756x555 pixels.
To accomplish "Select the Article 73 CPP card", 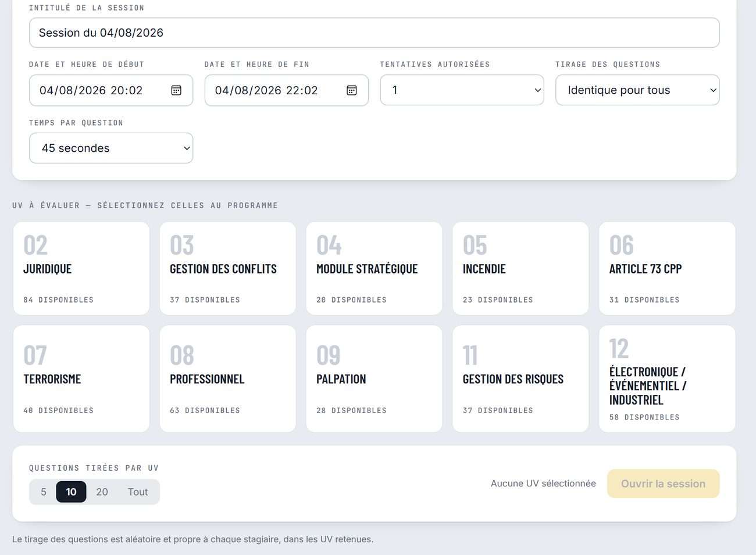I will click(667, 268).
